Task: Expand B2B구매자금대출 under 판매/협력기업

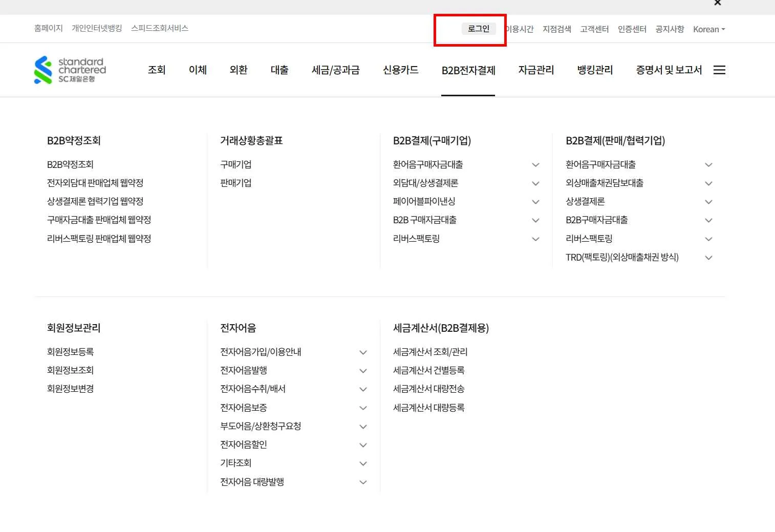Action: [x=708, y=220]
